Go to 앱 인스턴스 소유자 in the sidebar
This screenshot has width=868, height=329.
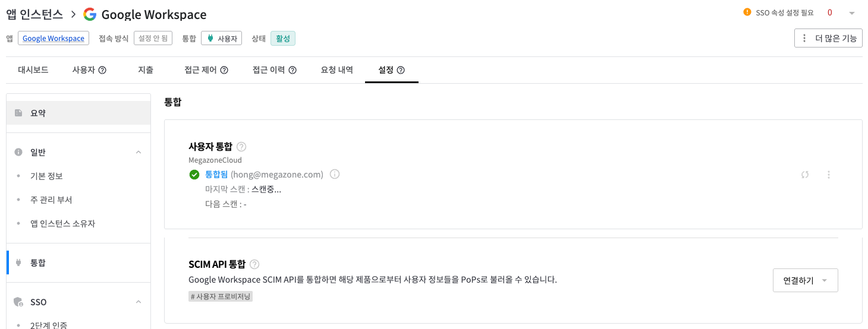click(62, 224)
